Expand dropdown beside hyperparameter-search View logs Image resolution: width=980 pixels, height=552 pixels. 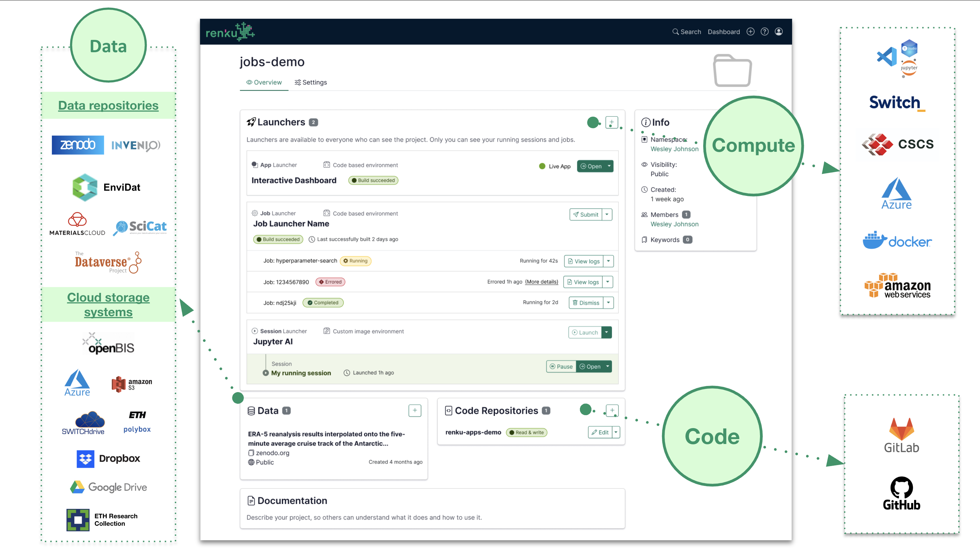point(608,261)
